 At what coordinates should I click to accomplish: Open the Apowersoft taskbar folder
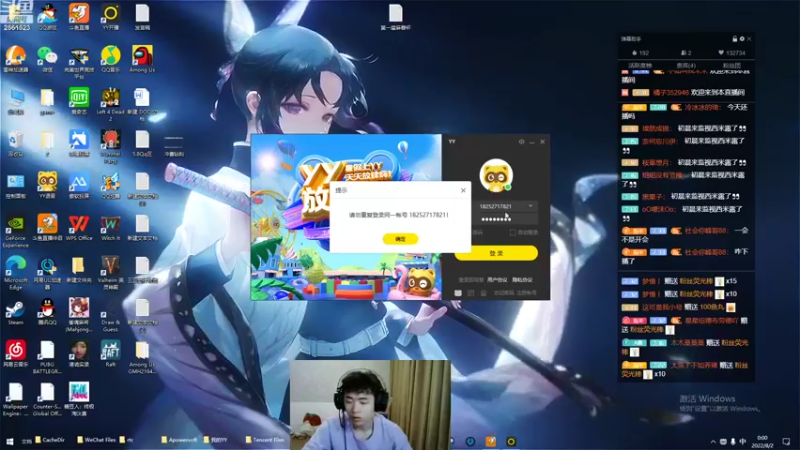[179, 440]
